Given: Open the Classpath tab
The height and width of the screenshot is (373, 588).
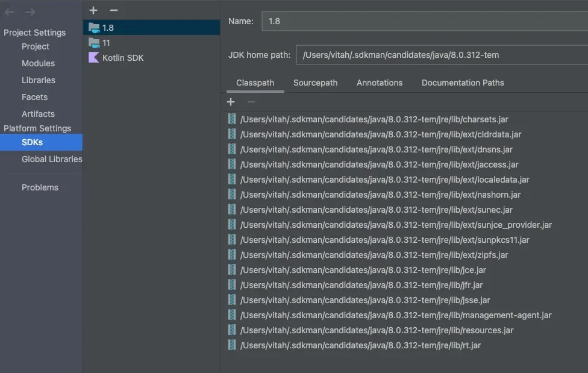Looking at the screenshot, I should tap(255, 83).
